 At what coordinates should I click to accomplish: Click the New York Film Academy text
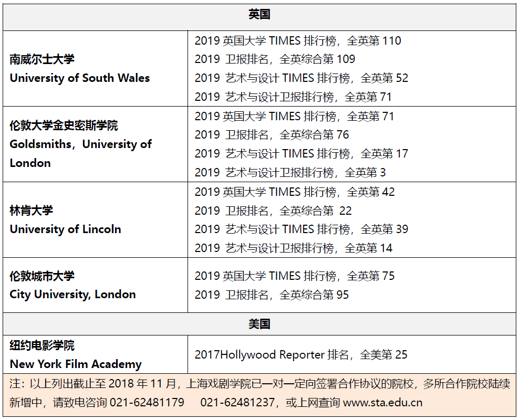(76, 364)
